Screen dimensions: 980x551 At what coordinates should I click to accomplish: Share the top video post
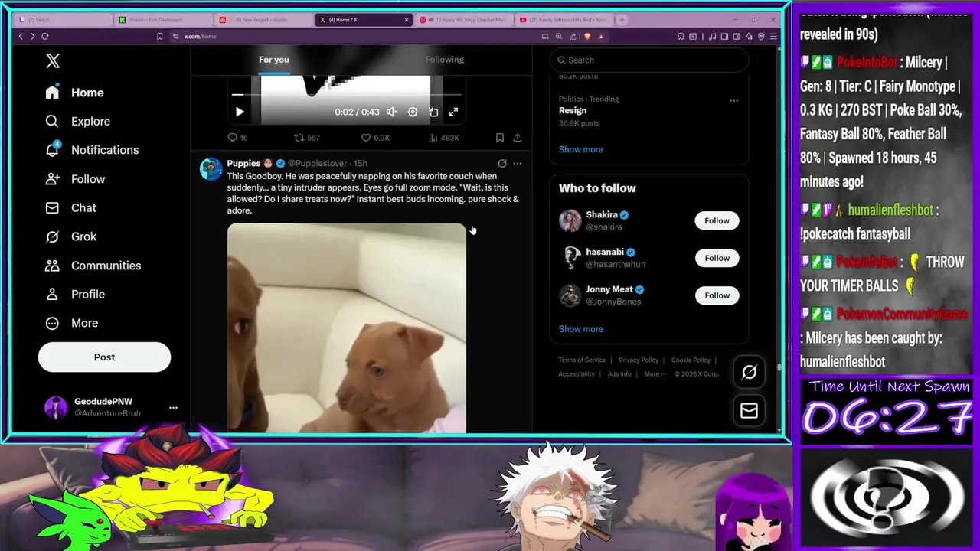click(x=518, y=138)
